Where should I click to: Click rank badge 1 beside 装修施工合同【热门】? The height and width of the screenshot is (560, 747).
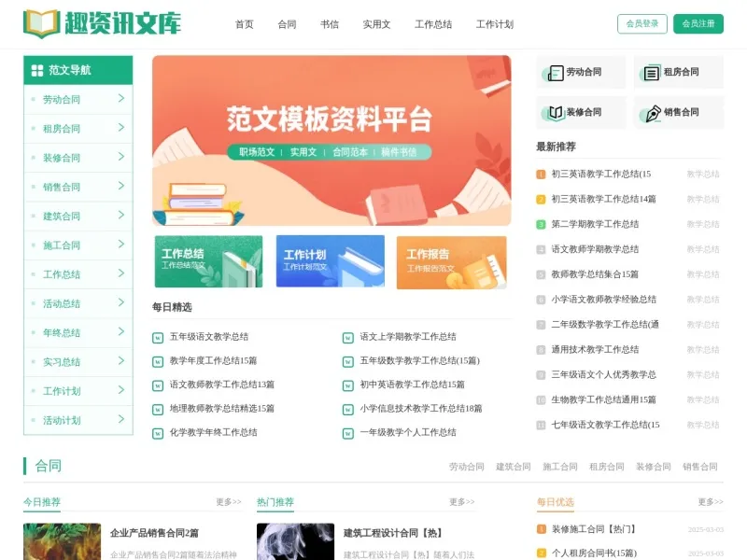tap(542, 529)
